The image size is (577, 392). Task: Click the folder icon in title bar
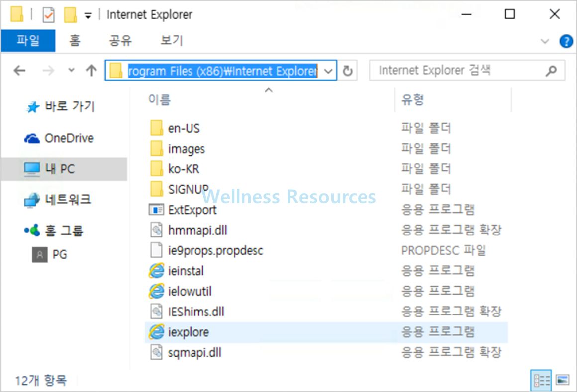pyautogui.click(x=17, y=15)
